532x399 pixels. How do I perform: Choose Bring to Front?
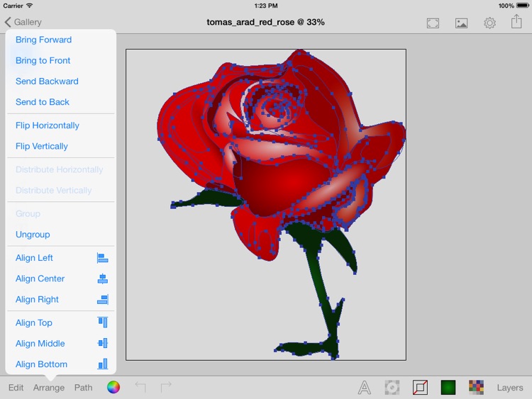43,60
